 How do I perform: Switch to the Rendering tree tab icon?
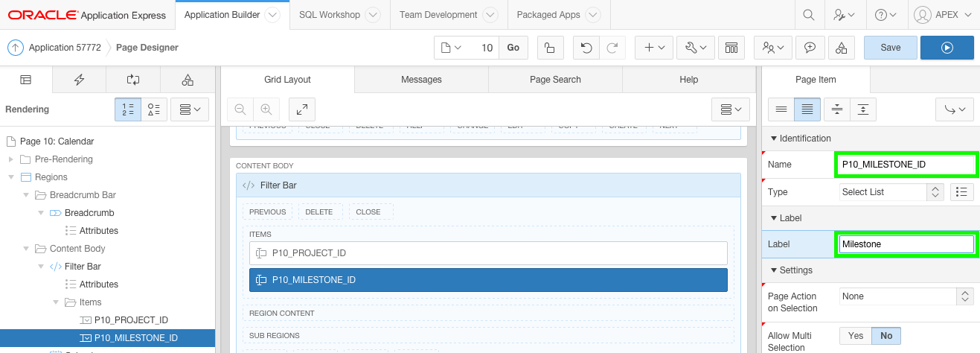tap(26, 80)
